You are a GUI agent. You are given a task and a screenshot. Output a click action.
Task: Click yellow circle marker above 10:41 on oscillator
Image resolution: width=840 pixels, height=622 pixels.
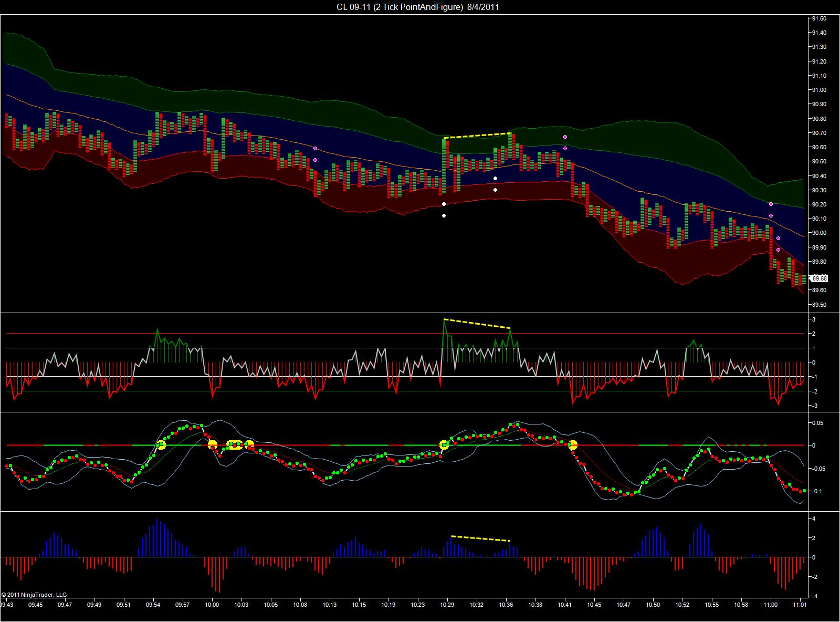tap(572, 445)
